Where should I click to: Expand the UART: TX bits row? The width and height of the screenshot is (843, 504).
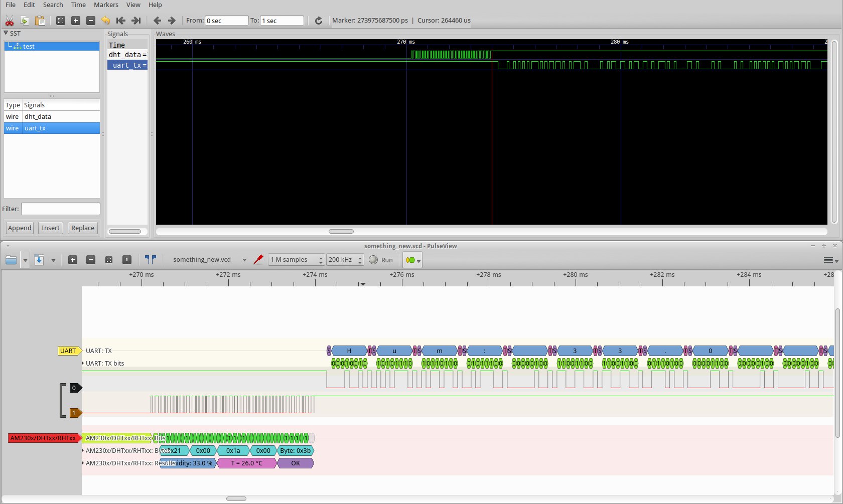[83, 363]
